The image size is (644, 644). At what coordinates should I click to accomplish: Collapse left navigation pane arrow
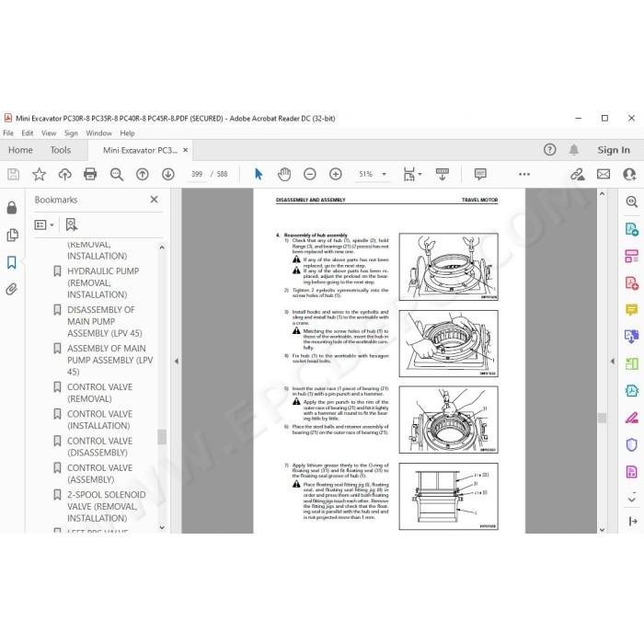[177, 361]
